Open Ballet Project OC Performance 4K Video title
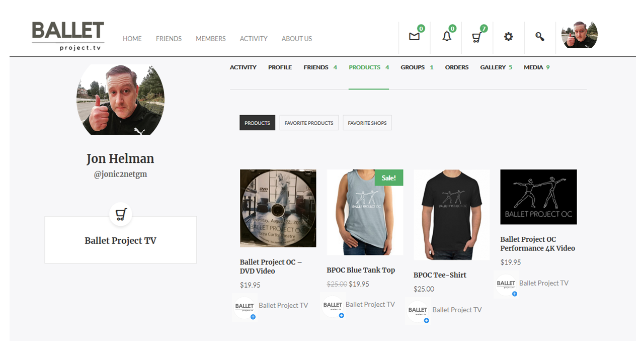The height and width of the screenshot is (362, 644). tap(537, 244)
